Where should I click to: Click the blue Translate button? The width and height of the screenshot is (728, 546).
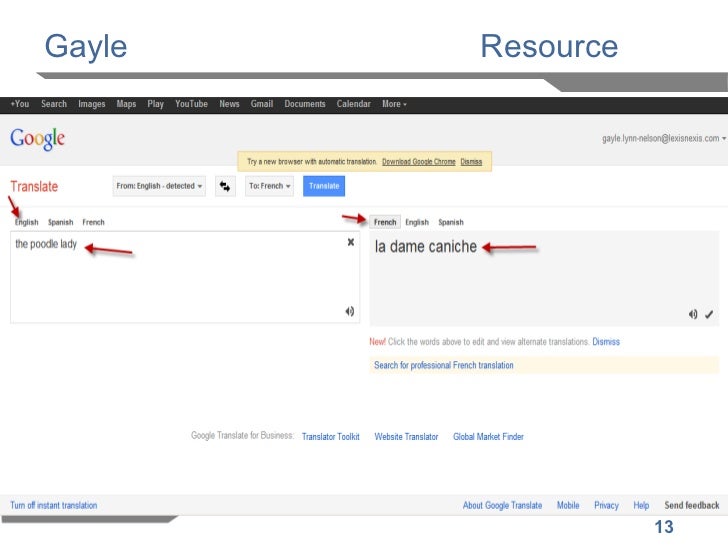coord(324,186)
